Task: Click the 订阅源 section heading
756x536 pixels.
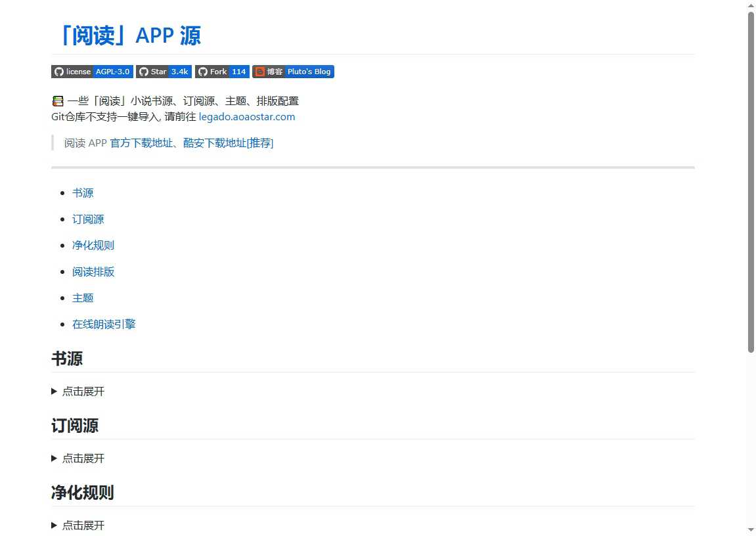Action: click(x=75, y=426)
